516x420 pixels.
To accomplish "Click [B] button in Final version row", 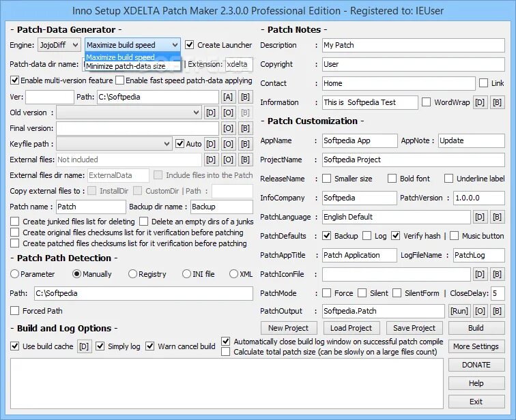I will (245, 128).
